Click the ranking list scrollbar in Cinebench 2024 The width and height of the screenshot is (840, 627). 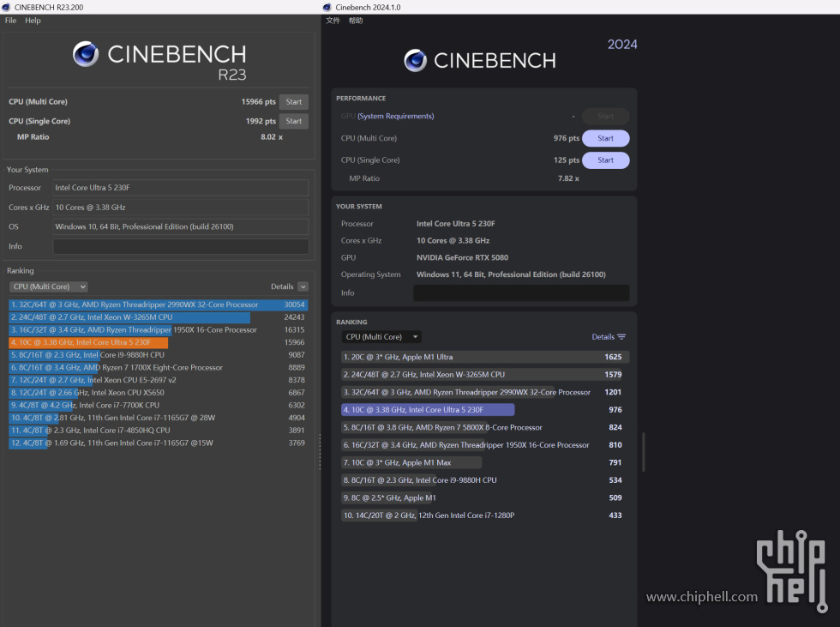click(644, 452)
